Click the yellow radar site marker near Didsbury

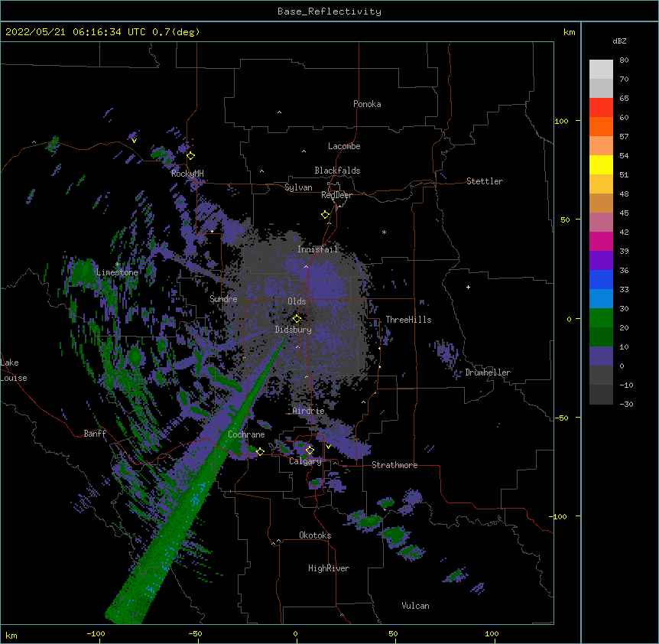(x=297, y=319)
